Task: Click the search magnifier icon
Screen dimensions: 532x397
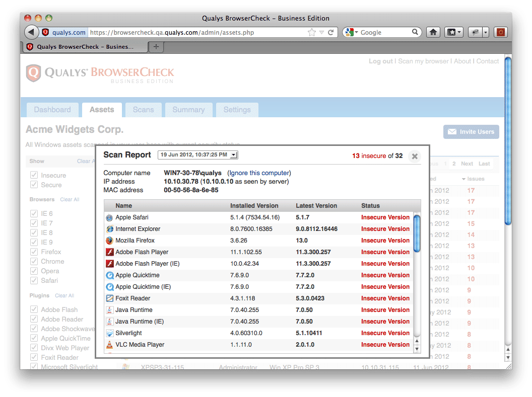Action: 415,32
